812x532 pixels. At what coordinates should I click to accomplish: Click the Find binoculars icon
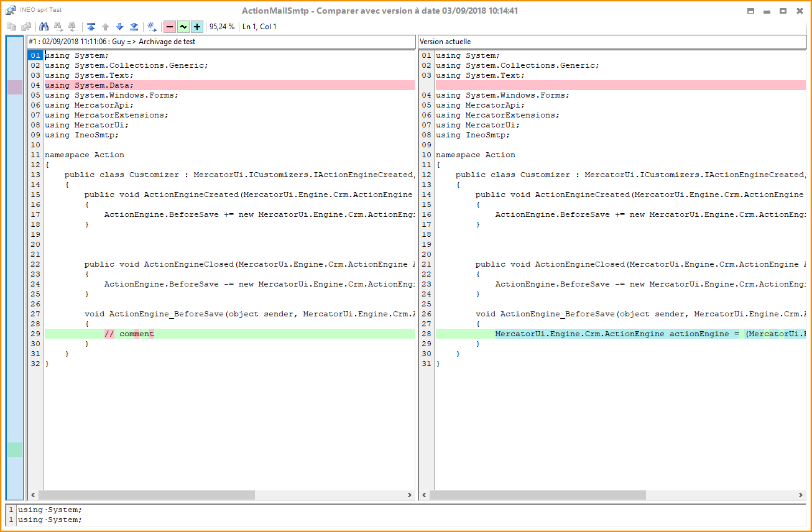pos(44,27)
